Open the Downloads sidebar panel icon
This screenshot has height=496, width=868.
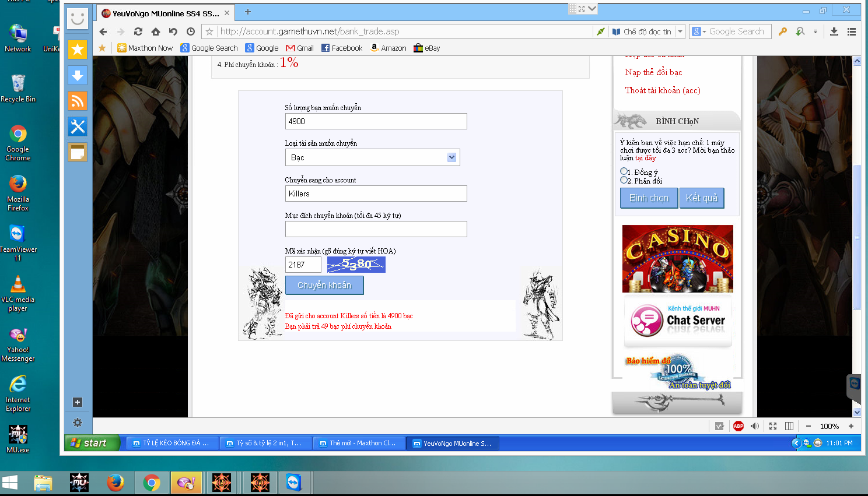coord(78,75)
